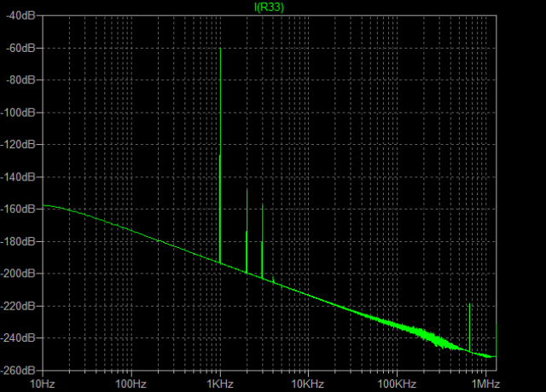The height and width of the screenshot is (392, 546).
Task: Click the -200dB axis label
Action: [18, 274]
